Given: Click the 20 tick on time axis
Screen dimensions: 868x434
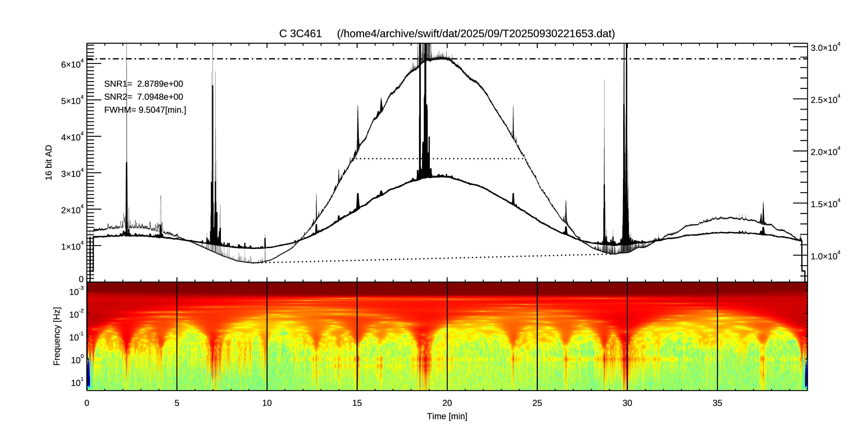Looking at the screenshot, I should click(447, 403).
